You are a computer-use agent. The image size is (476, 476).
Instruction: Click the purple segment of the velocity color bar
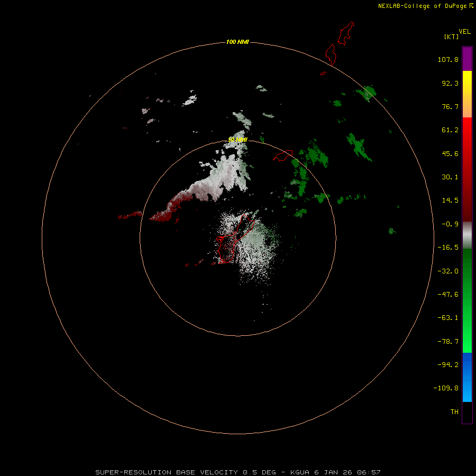(x=467, y=59)
